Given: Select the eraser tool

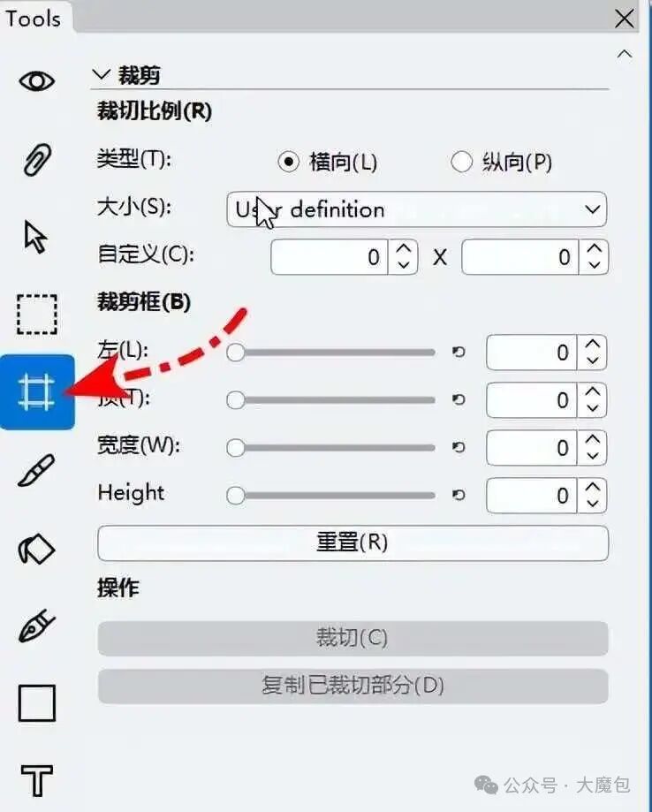Looking at the screenshot, I should tap(36, 549).
